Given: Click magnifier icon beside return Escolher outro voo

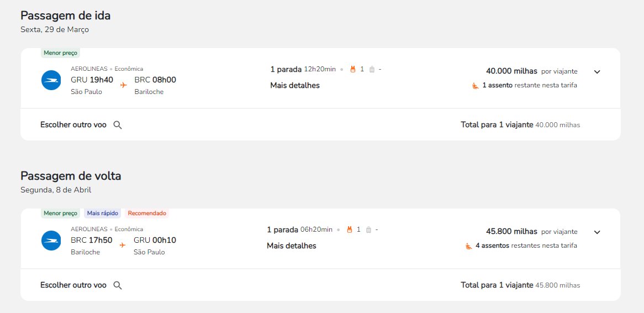Looking at the screenshot, I should pyautogui.click(x=118, y=285).
